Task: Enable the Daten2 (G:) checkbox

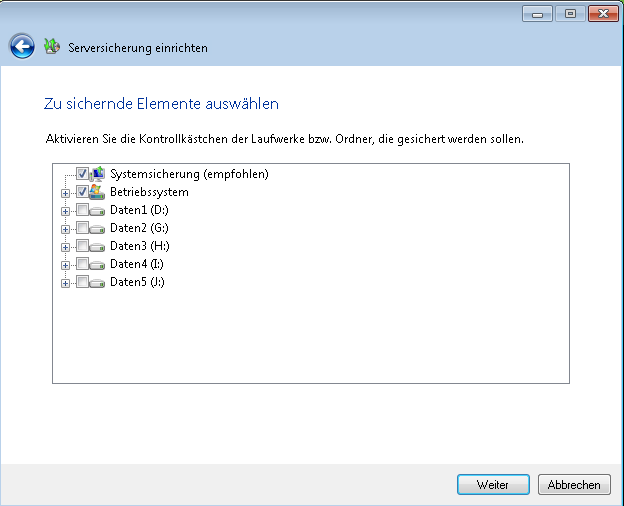Action: click(82, 228)
